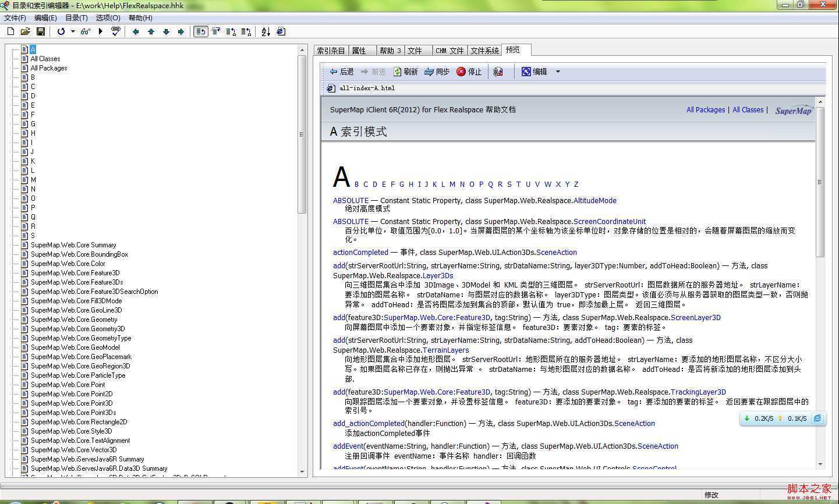This screenshot has height=504, width=839.
Task: Click the 同步 sync button
Action: pyautogui.click(x=437, y=72)
